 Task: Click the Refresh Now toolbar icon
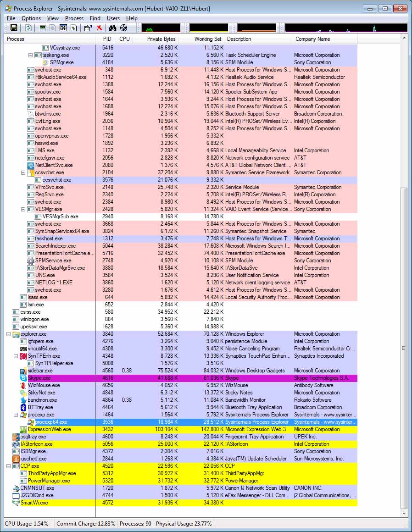pyautogui.click(x=28, y=28)
